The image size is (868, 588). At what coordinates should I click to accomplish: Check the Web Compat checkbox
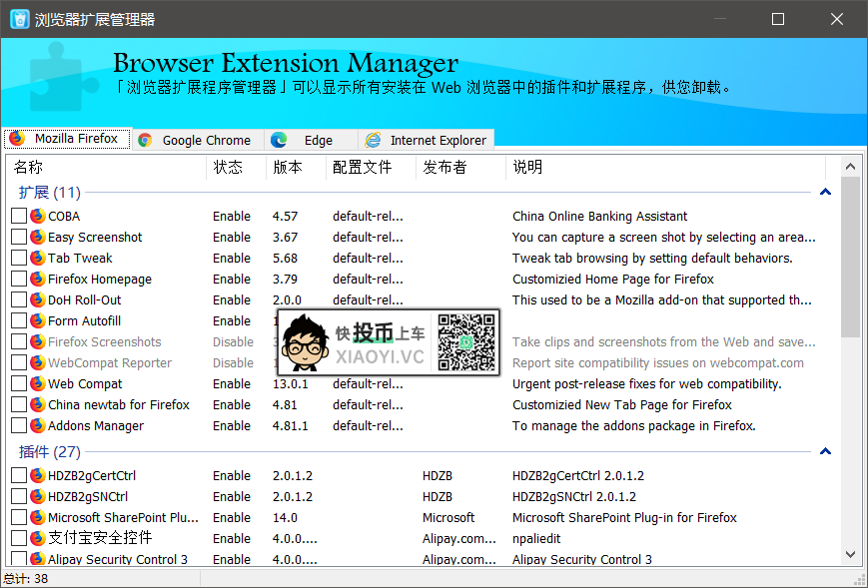point(19,384)
